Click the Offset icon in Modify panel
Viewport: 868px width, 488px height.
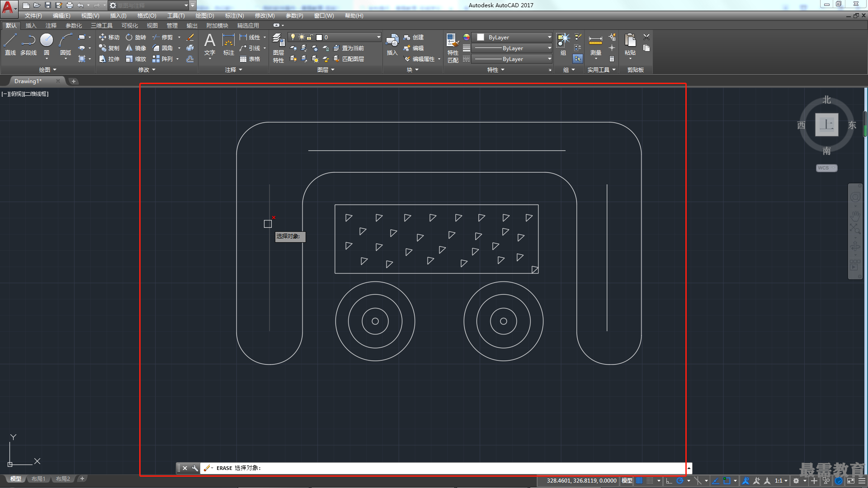click(x=190, y=59)
